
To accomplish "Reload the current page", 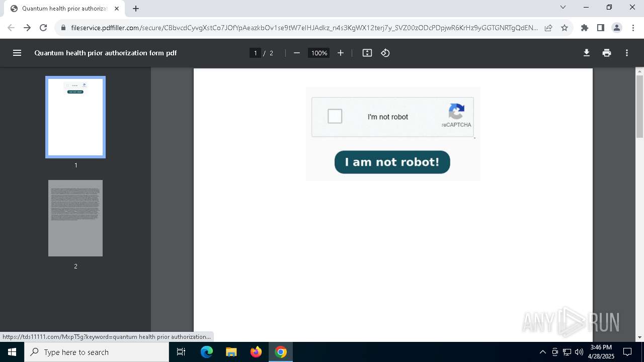I will (x=43, y=28).
